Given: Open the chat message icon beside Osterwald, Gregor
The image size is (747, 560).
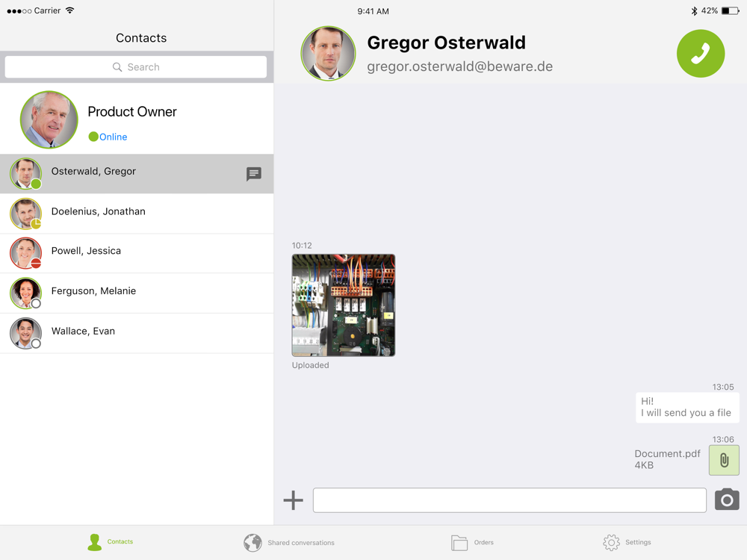Looking at the screenshot, I should (x=253, y=174).
